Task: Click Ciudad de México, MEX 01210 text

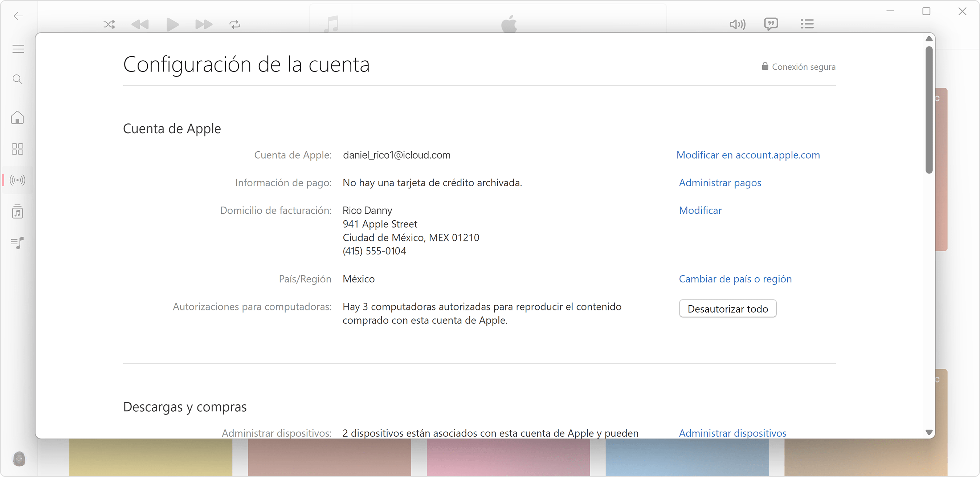Action: pos(411,238)
